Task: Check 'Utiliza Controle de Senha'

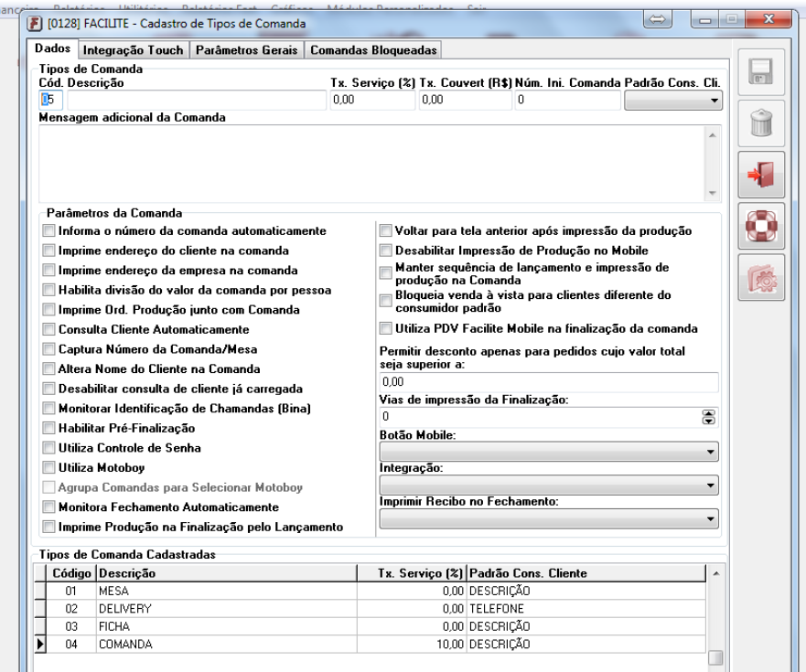Action: (48, 447)
